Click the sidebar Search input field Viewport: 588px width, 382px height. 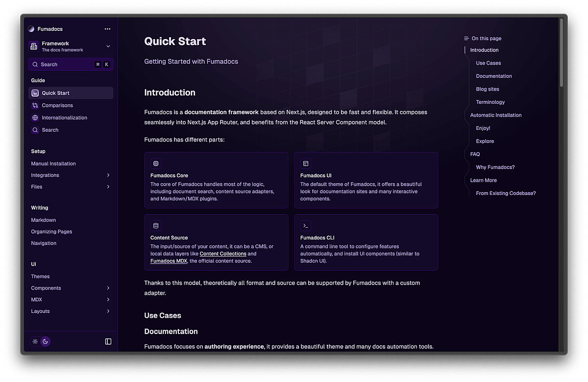click(64, 64)
